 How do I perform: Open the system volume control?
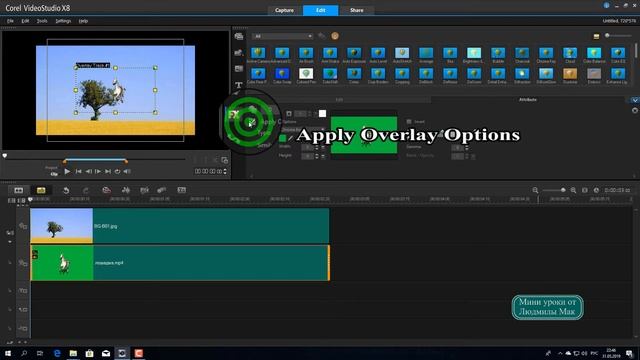coord(584,353)
